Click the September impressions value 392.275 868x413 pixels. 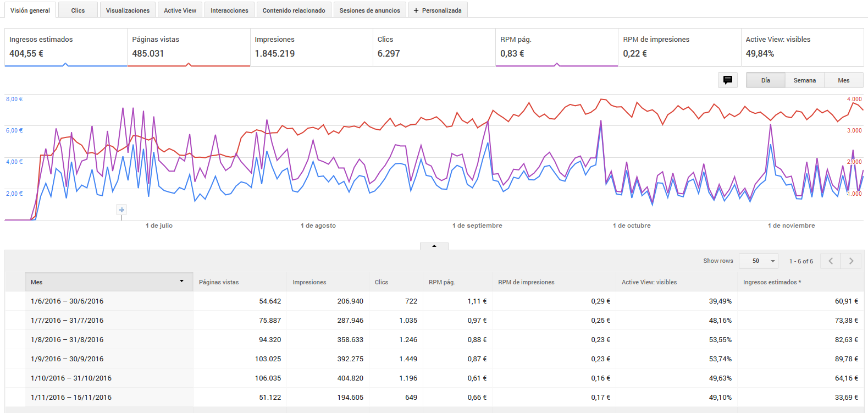(350, 359)
